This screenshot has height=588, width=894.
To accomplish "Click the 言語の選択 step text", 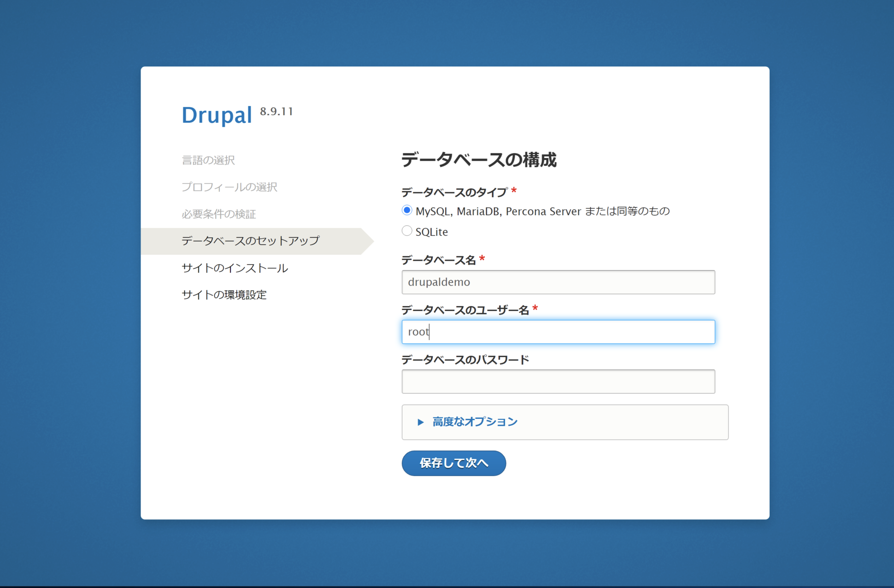I will pyautogui.click(x=208, y=160).
